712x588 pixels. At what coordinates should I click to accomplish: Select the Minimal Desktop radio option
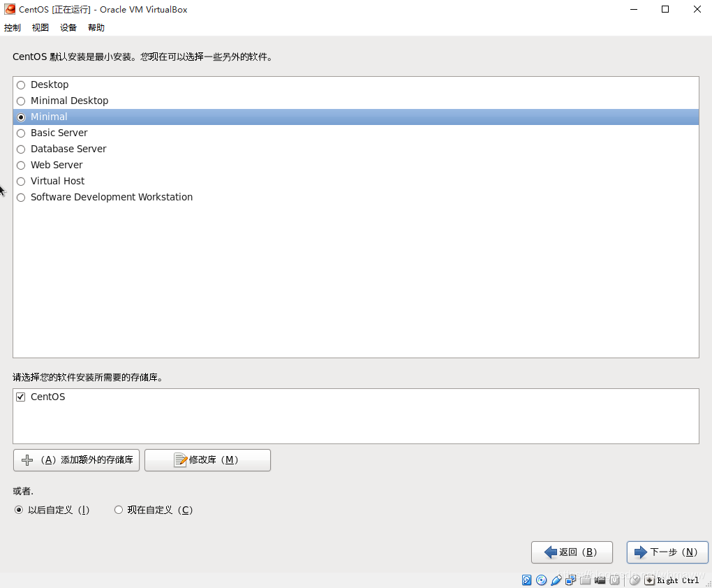(x=21, y=101)
